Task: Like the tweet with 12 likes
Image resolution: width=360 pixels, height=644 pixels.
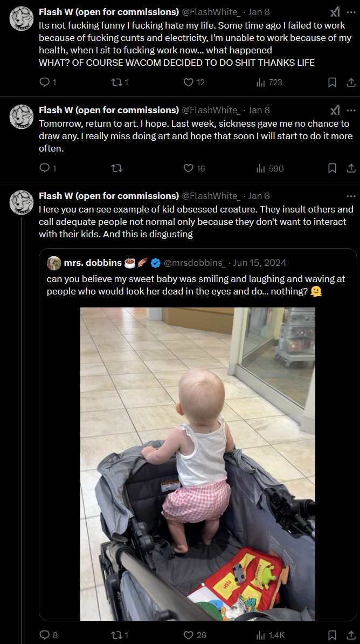Action: 189,83
